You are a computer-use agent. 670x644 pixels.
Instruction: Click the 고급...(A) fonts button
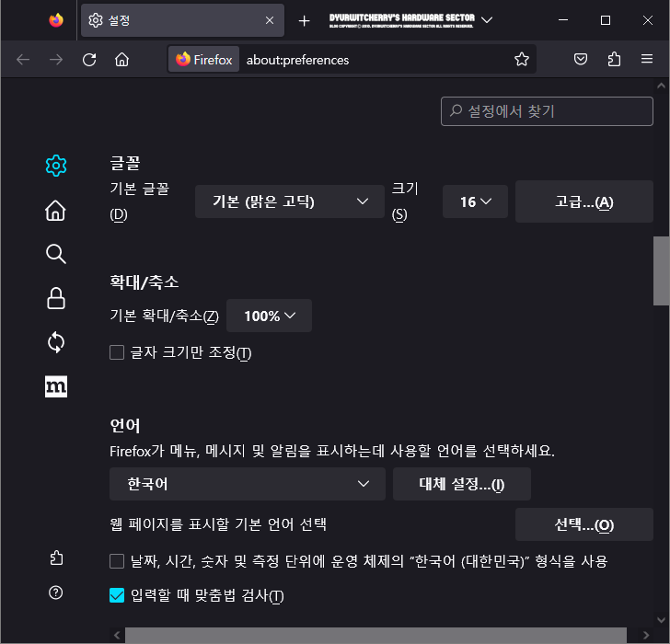tap(584, 201)
